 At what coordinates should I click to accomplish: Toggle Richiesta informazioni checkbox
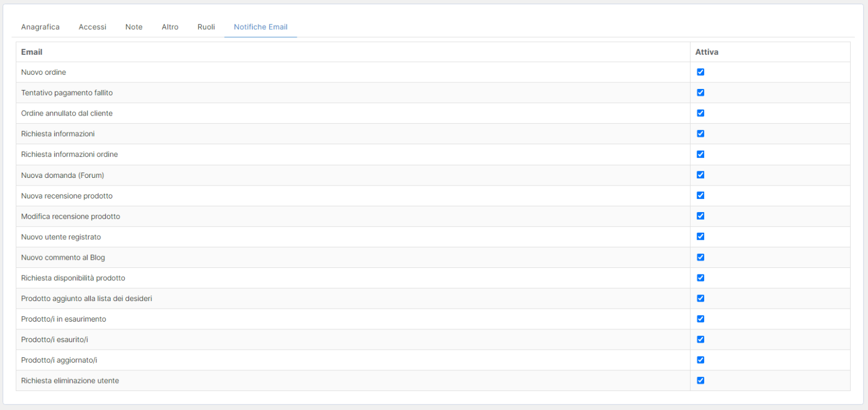pos(700,133)
